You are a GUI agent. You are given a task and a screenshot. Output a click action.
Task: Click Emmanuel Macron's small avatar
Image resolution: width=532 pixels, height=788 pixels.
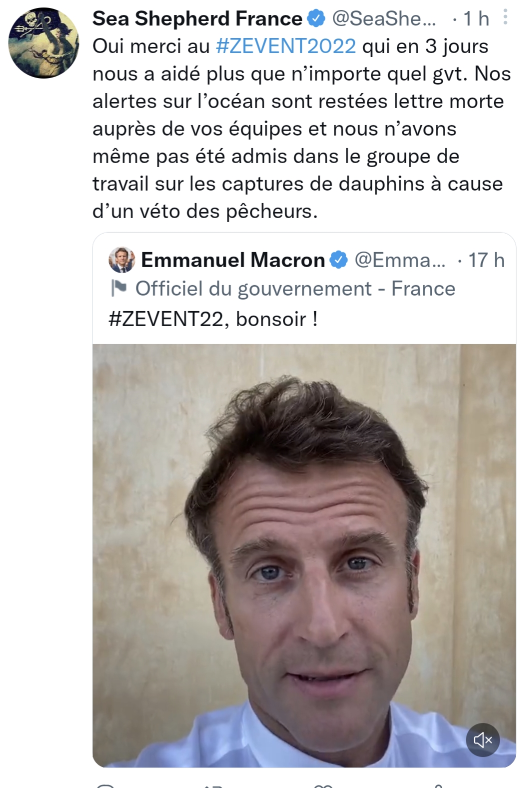121,260
